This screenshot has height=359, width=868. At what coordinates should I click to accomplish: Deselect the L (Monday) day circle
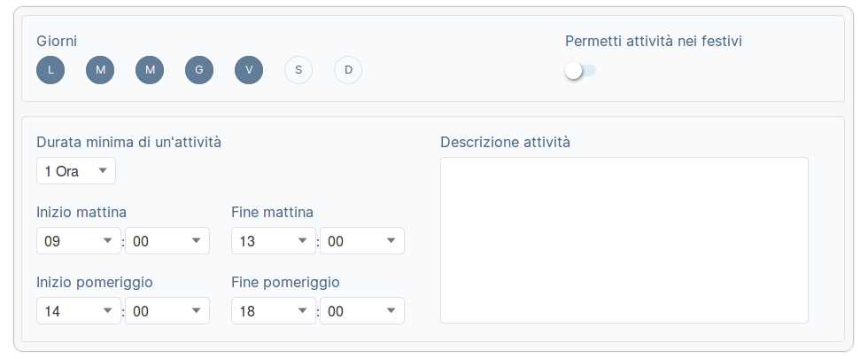pos(50,70)
